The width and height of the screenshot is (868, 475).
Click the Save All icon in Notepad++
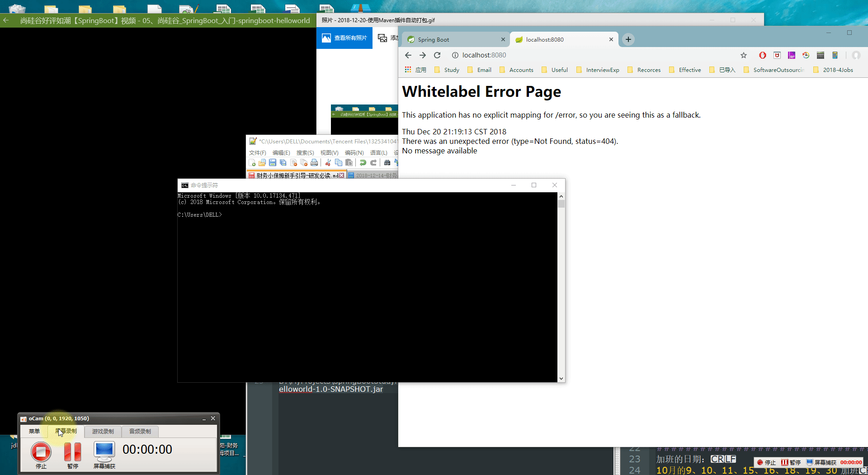tap(283, 163)
